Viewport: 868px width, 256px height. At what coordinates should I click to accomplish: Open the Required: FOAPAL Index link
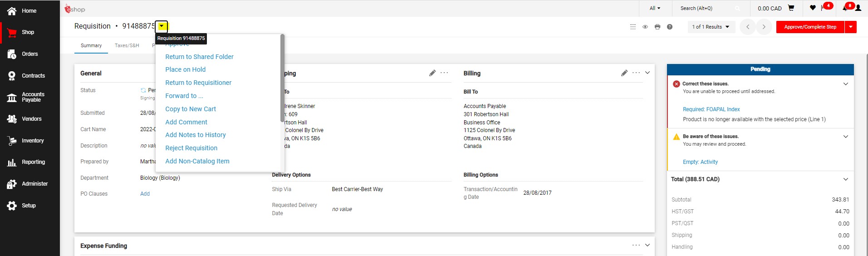pyautogui.click(x=711, y=109)
